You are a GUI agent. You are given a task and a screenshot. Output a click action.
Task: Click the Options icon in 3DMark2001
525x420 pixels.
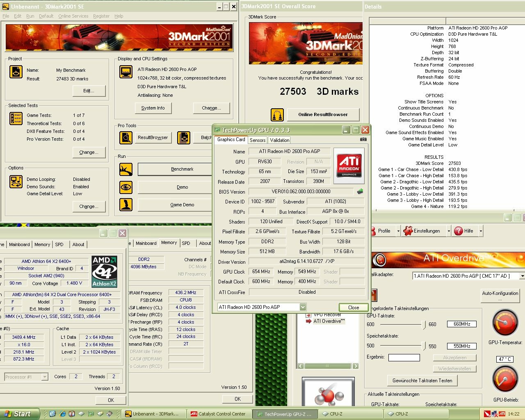click(16, 182)
